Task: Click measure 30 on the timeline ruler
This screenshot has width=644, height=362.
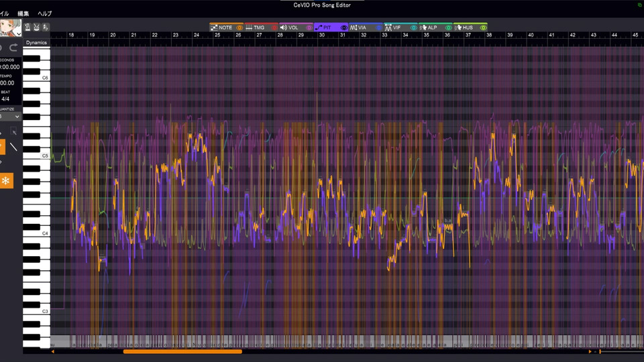Action: pyautogui.click(x=321, y=35)
